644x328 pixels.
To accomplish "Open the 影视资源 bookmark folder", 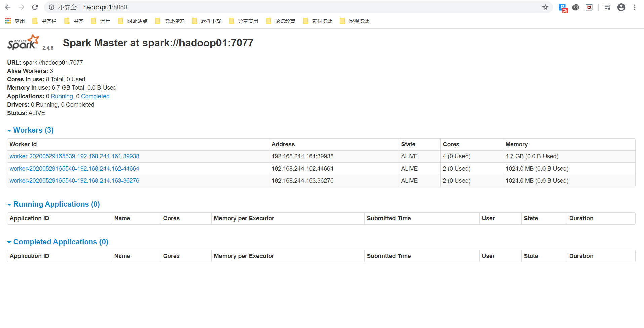I will pyautogui.click(x=355, y=21).
